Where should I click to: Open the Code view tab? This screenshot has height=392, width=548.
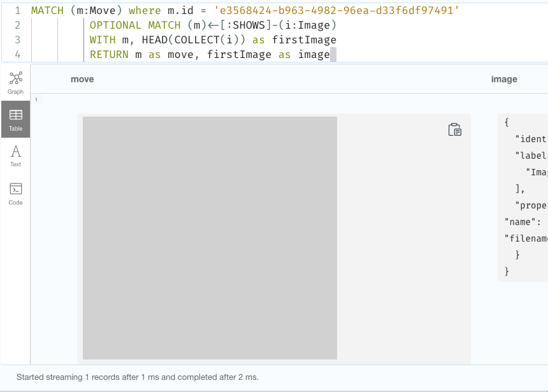coord(16,194)
